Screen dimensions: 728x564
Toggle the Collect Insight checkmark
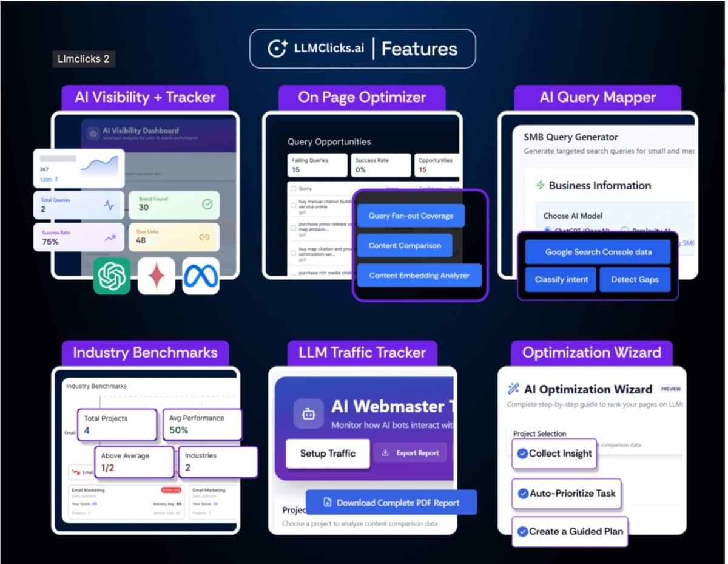pyautogui.click(x=521, y=454)
